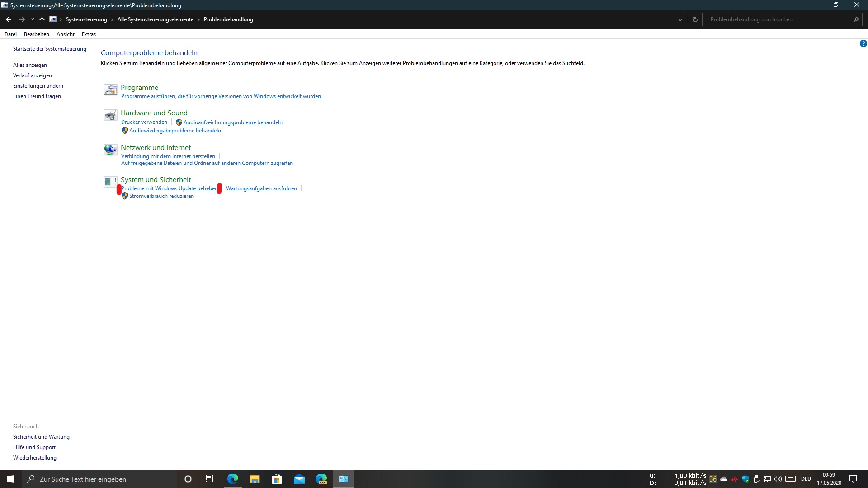This screenshot has width=868, height=488.
Task: Expand breadcrumb chevron after Systemsteuerung
Action: click(112, 19)
